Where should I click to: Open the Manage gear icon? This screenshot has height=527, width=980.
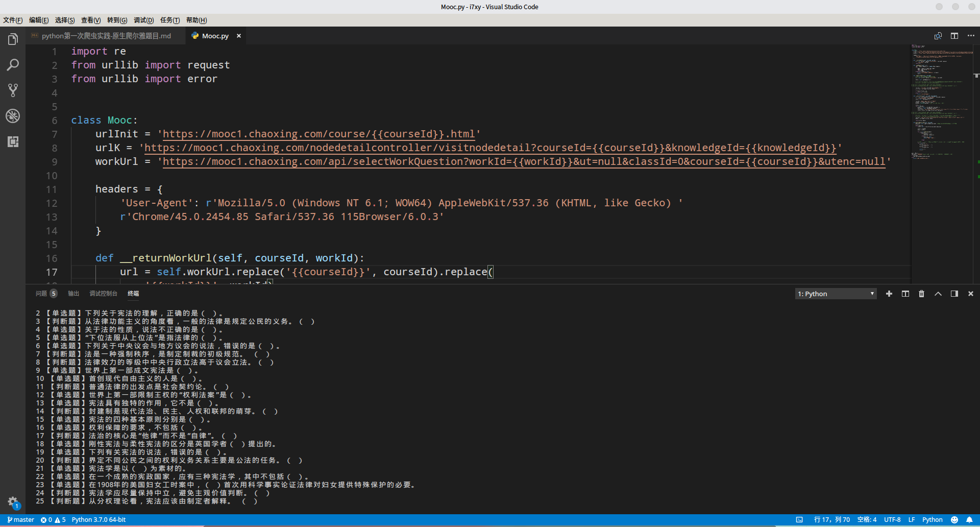pos(13,501)
